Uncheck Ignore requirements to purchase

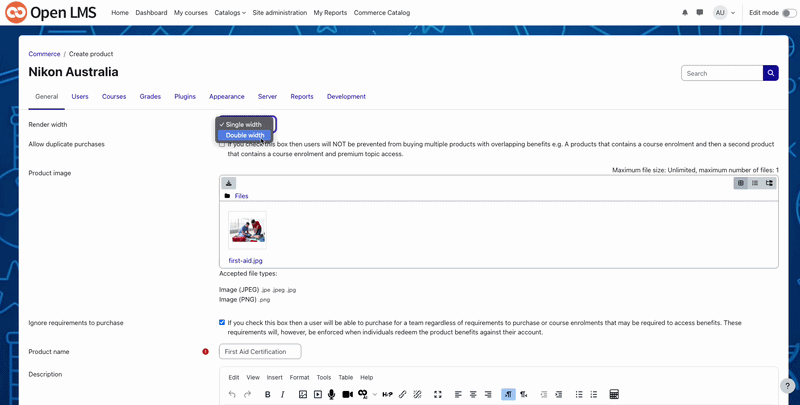click(x=222, y=322)
